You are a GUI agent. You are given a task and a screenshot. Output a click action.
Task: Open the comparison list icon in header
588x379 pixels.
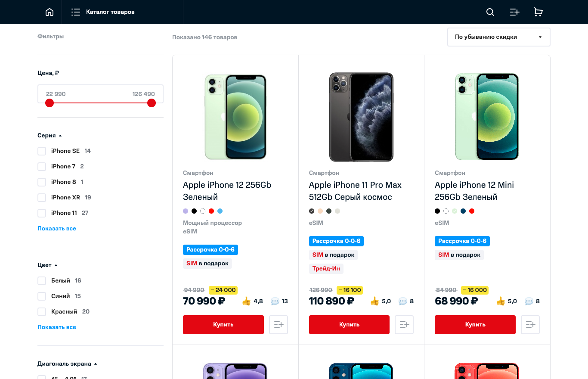(x=514, y=12)
